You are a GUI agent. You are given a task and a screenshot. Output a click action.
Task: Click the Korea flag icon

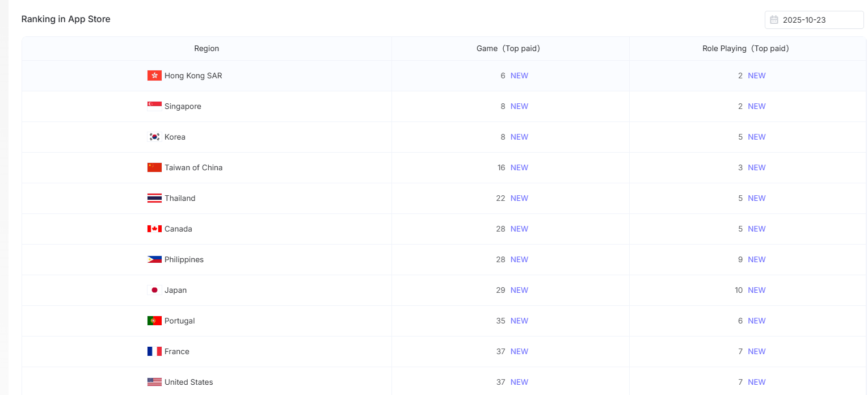[154, 137]
